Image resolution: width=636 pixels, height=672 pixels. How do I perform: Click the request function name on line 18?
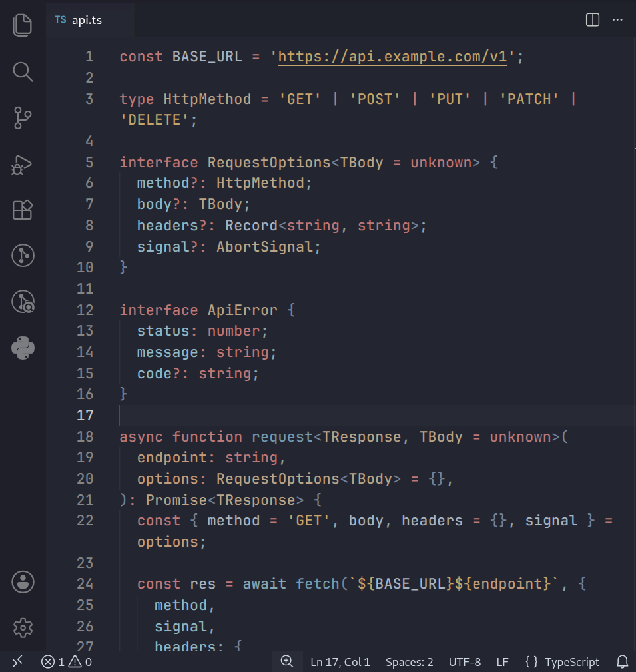282,437
